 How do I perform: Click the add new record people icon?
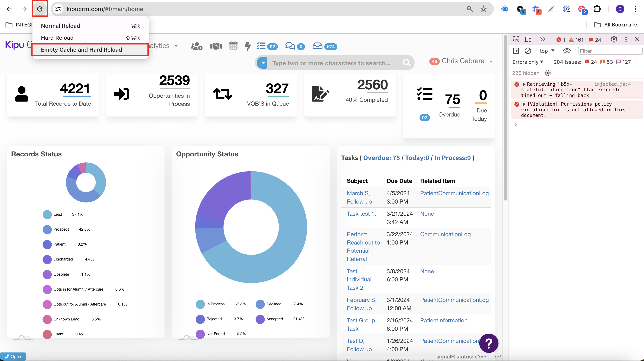click(196, 46)
